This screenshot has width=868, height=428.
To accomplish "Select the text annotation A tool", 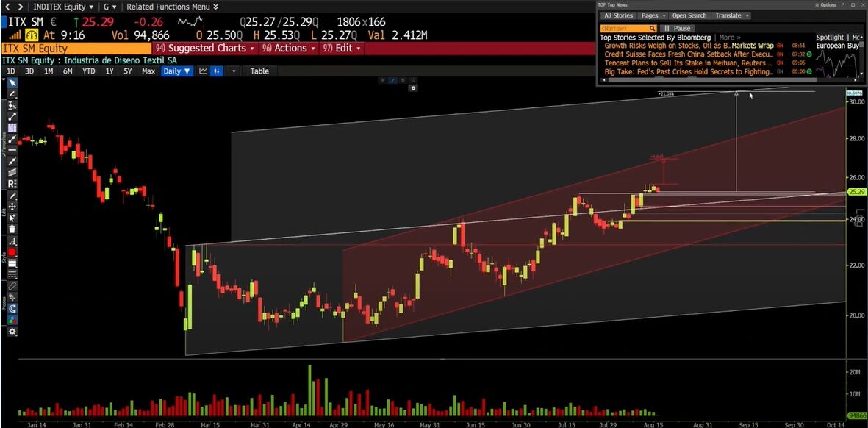I will pyautogui.click(x=12, y=241).
